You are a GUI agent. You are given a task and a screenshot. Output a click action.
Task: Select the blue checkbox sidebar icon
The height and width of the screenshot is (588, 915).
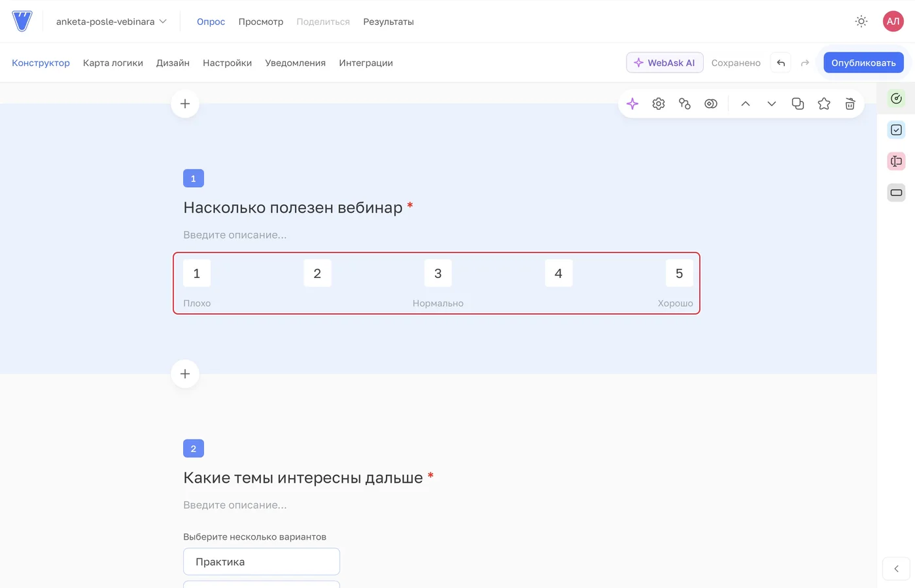[x=896, y=130]
